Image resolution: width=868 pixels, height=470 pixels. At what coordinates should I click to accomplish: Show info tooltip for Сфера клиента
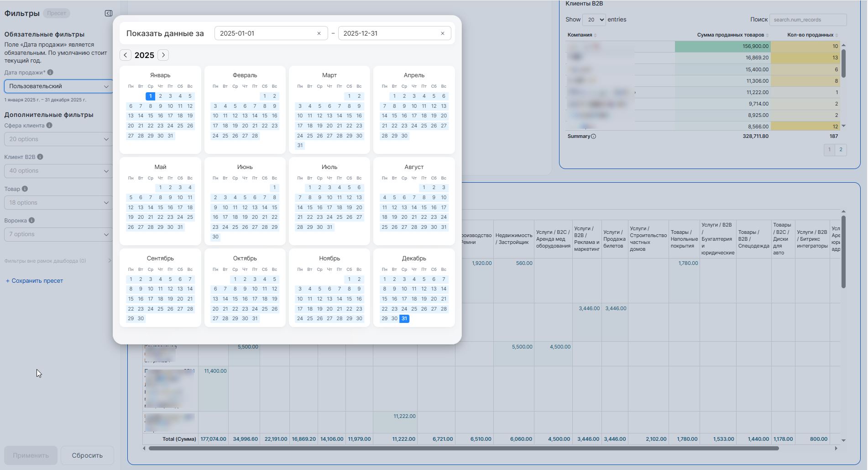(49, 126)
